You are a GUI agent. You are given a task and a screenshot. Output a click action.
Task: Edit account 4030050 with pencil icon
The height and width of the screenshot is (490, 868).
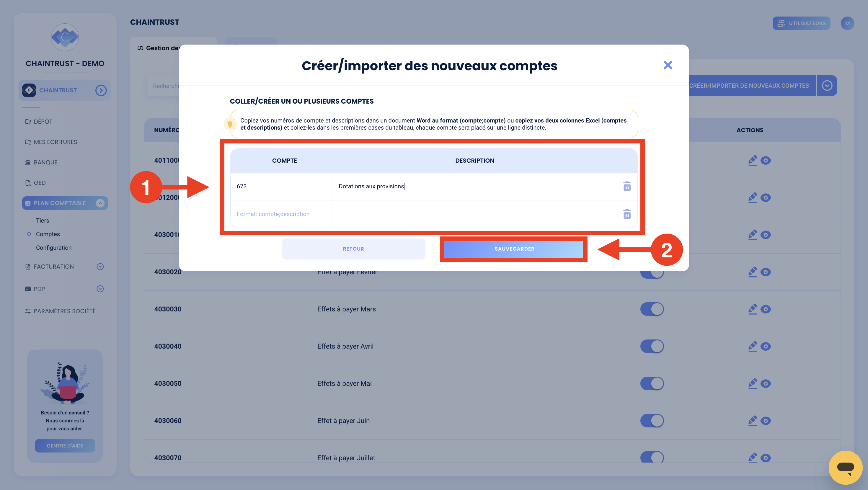pyautogui.click(x=753, y=383)
